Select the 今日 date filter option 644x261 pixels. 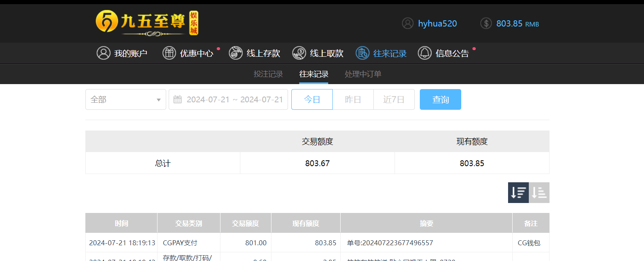[312, 99]
